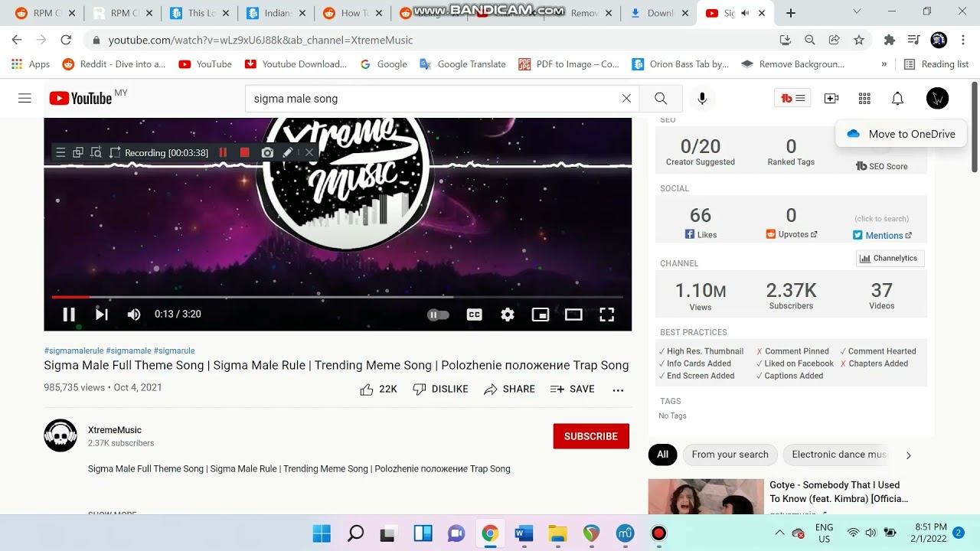980x551 pixels.
Task: Open Word from the taskbar
Action: [524, 533]
